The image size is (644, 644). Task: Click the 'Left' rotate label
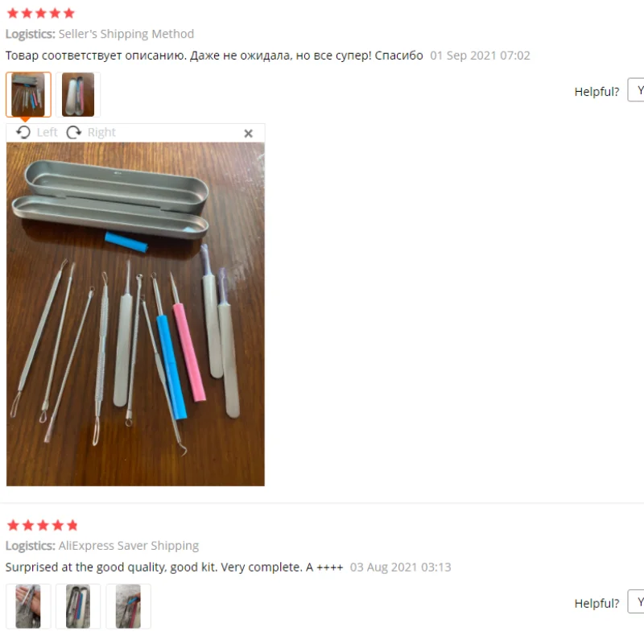[47, 132]
